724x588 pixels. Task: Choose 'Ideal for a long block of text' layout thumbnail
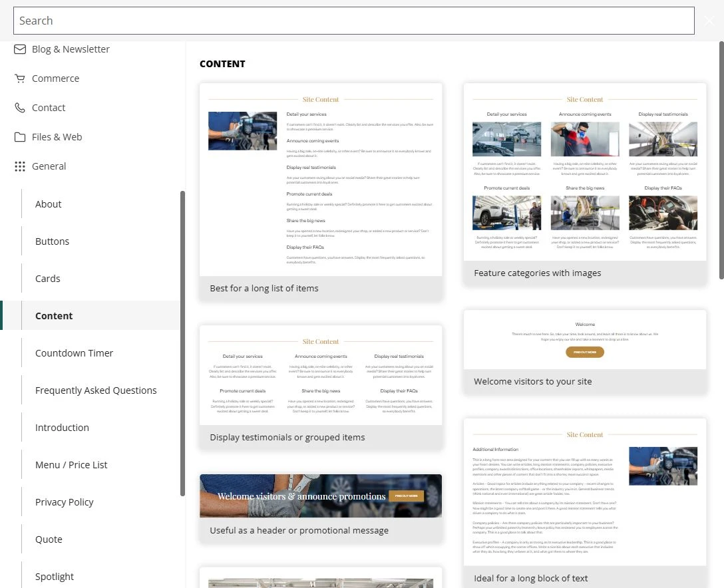point(584,492)
